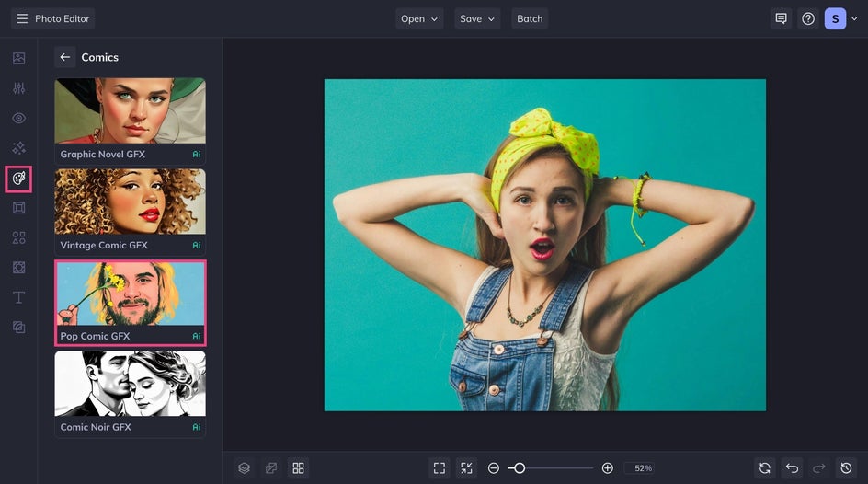The width and height of the screenshot is (868, 484).
Task: Open the Touch Up eye icon
Action: 18,119
